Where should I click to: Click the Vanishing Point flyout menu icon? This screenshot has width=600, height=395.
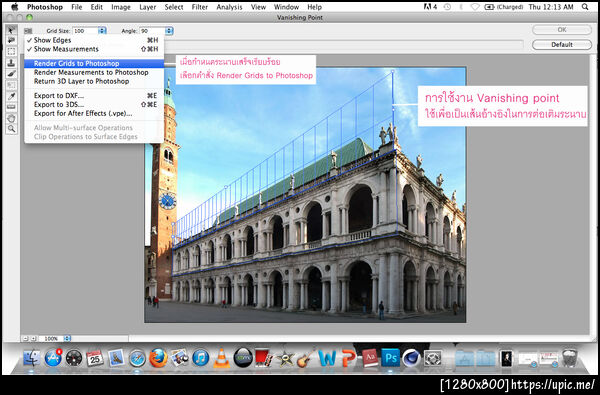click(28, 31)
